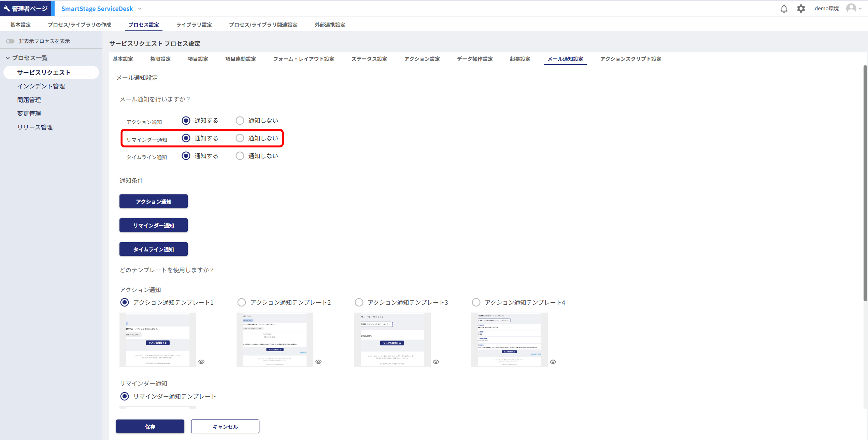This screenshot has height=440, width=868.
Task: Click the アクション通知テンプレート3 thumbnail
Action: click(392, 340)
